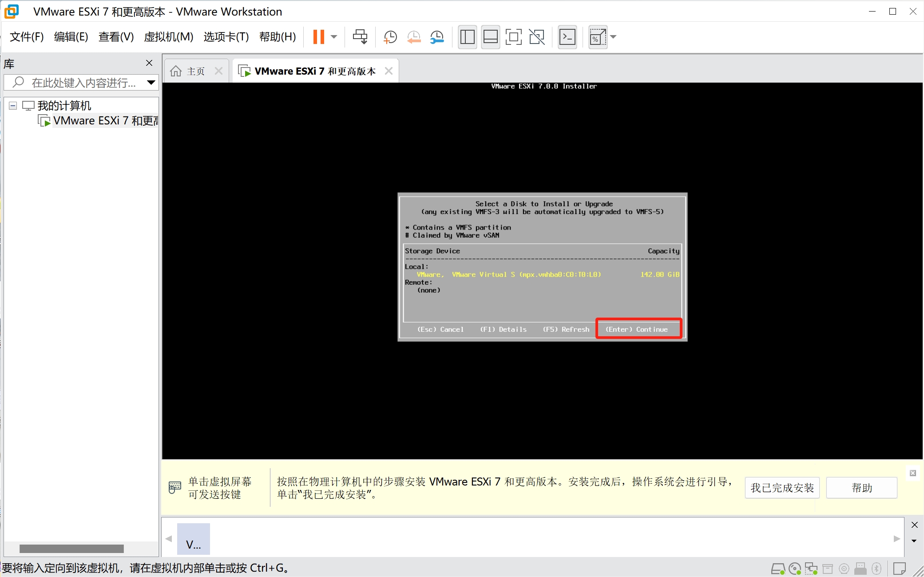The height and width of the screenshot is (577, 924).
Task: Click the 我已完成安装 button
Action: coord(782,488)
